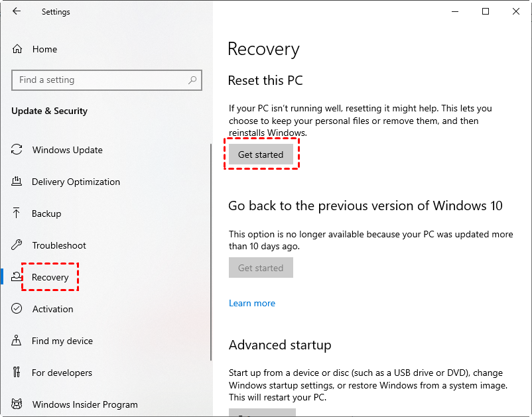Maximize the Settings window

[486, 11]
